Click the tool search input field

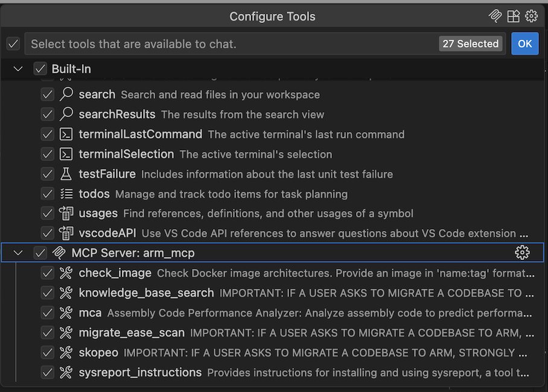[x=241, y=43]
